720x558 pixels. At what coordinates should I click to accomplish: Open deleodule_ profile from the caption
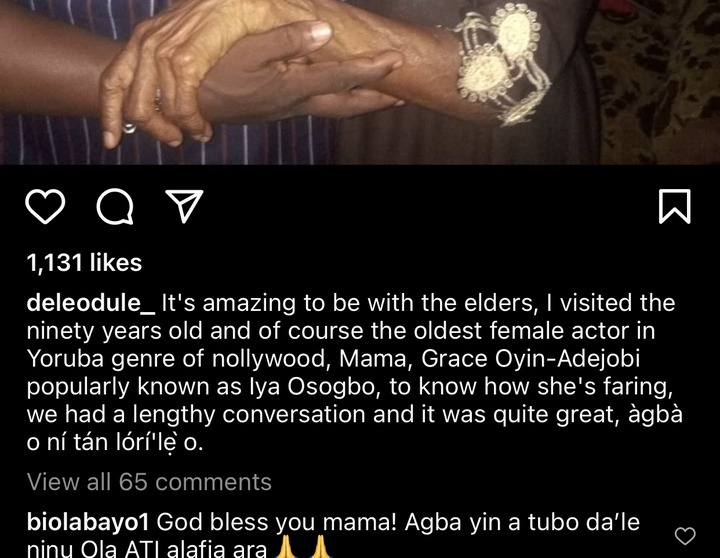91,303
